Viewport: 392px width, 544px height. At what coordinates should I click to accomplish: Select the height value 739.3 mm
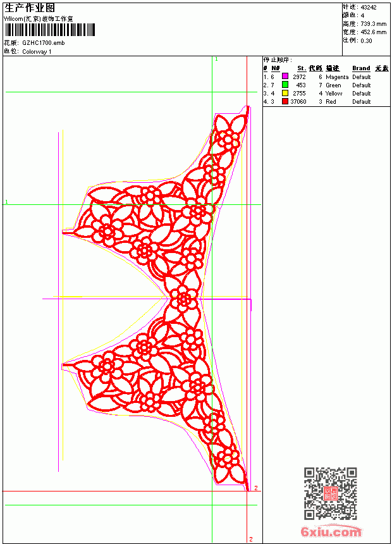tap(373, 24)
